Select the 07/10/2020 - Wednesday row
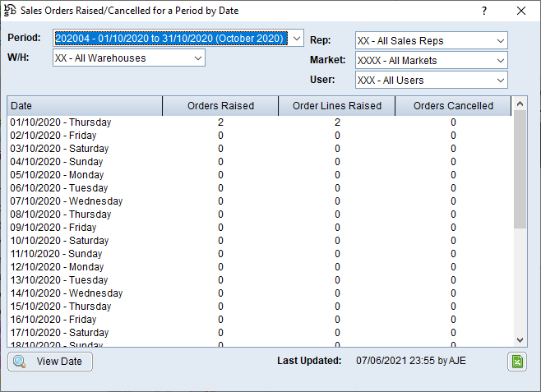 (x=67, y=201)
